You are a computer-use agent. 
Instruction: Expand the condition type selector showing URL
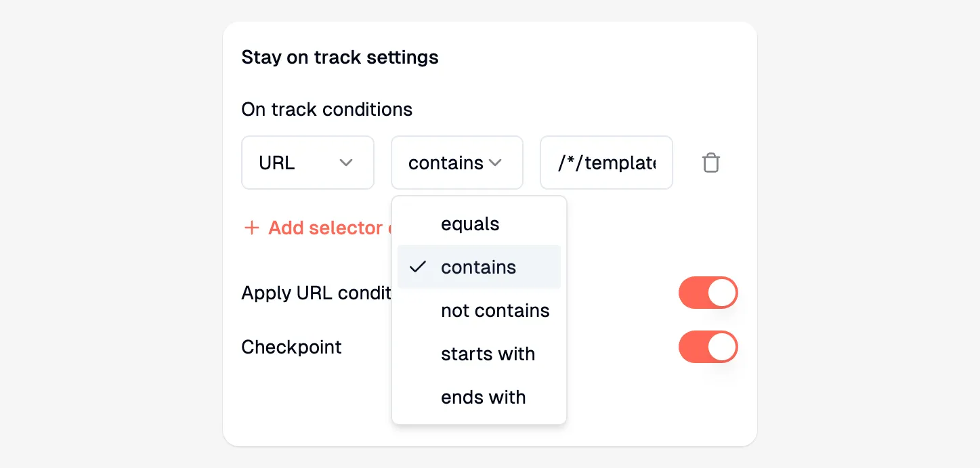307,163
